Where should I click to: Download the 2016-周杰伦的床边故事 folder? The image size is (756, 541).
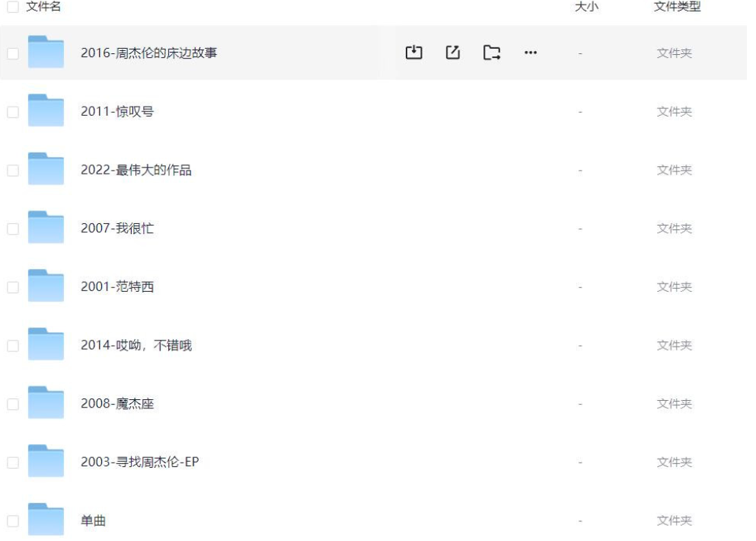click(x=413, y=52)
